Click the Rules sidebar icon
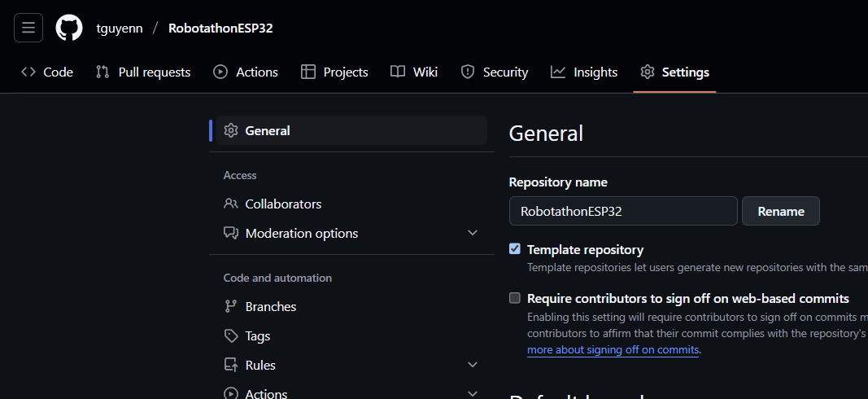 [x=231, y=365]
